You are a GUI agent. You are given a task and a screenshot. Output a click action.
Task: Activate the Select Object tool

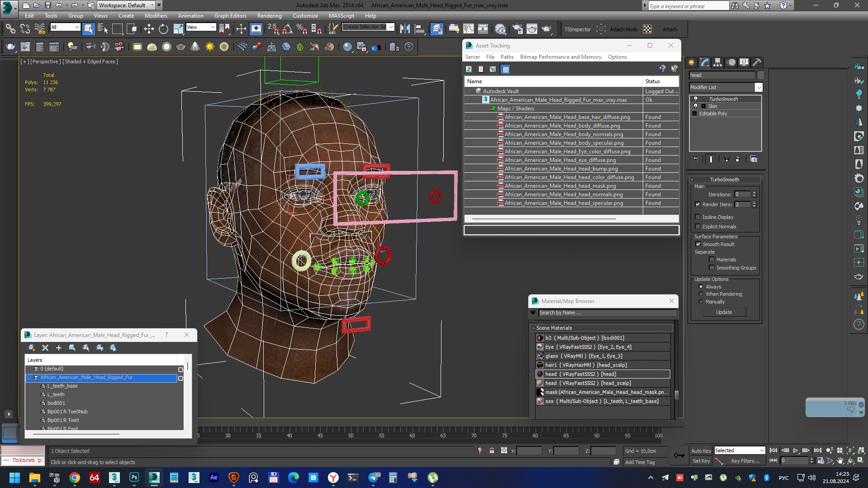(x=88, y=29)
